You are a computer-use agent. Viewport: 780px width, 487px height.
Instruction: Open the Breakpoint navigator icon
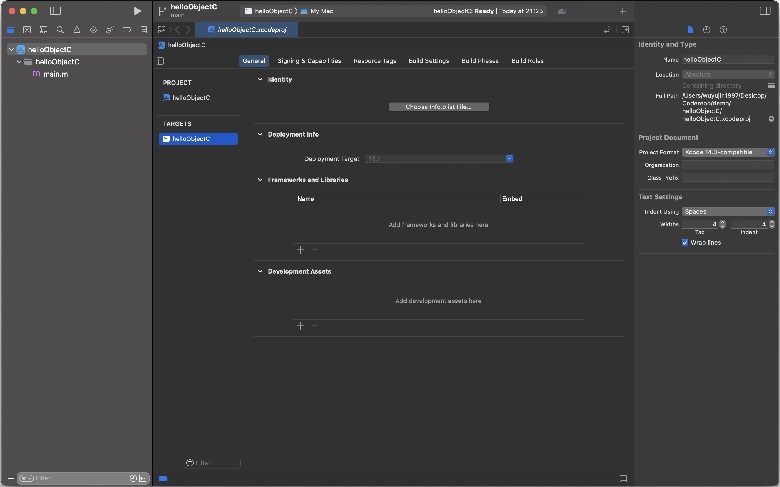(x=127, y=30)
